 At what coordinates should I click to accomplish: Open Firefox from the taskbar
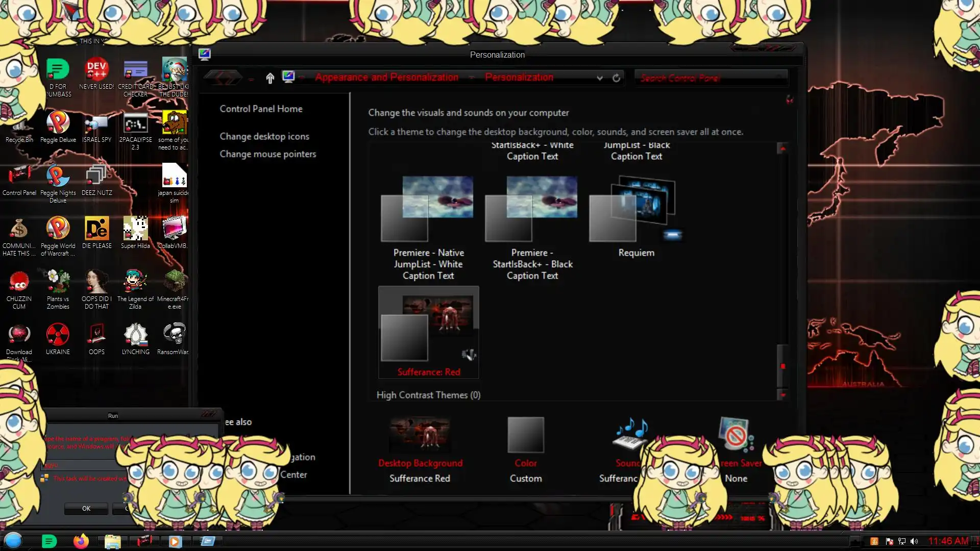[x=81, y=541]
